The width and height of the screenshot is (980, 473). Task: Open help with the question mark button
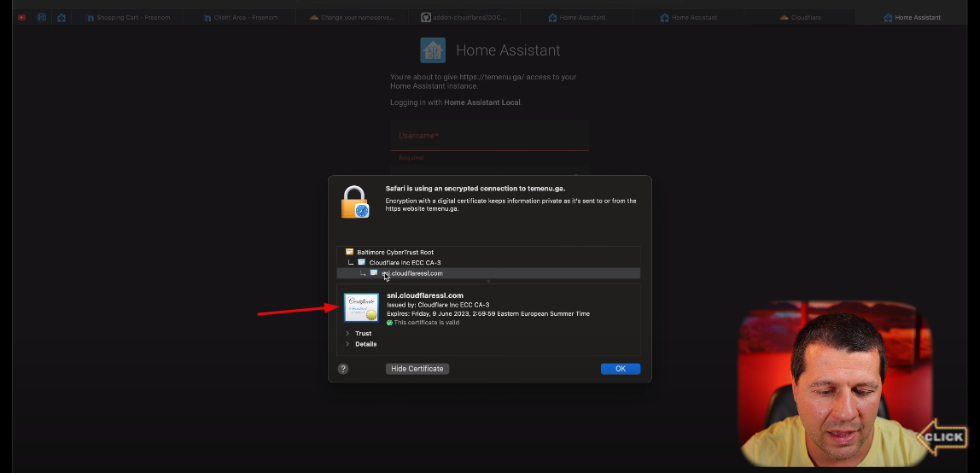(343, 369)
